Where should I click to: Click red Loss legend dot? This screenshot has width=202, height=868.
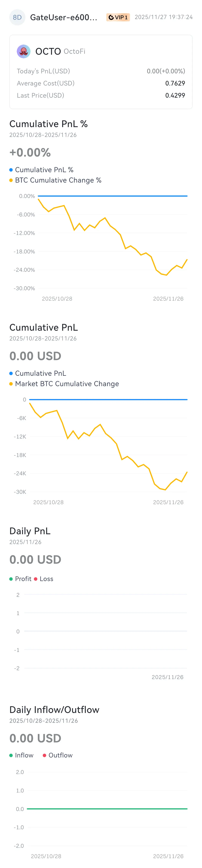[36, 579]
